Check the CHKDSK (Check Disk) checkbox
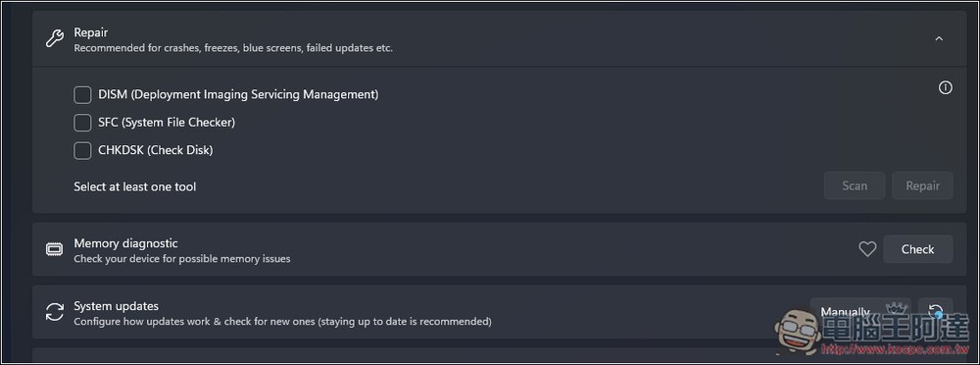This screenshot has height=365, width=980. click(x=82, y=151)
